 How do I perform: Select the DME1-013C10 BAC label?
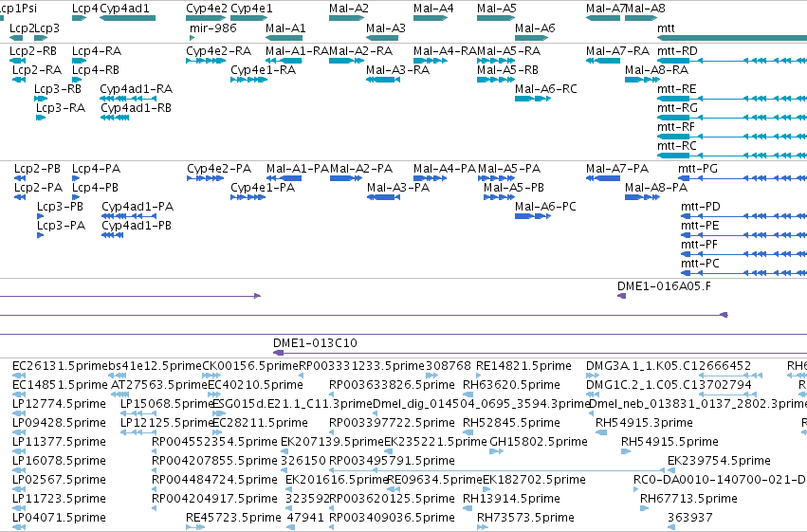pyautogui.click(x=315, y=343)
